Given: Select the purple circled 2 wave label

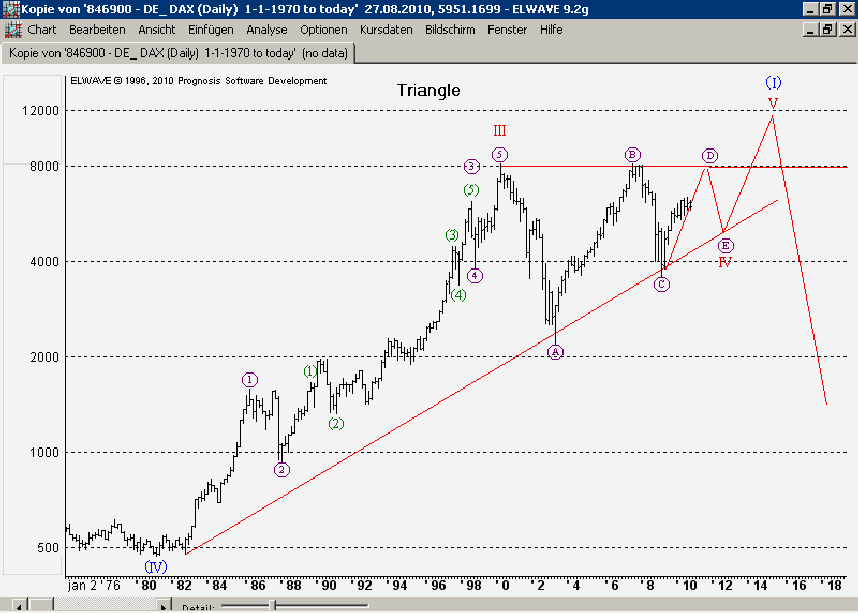Looking at the screenshot, I should click(281, 469).
